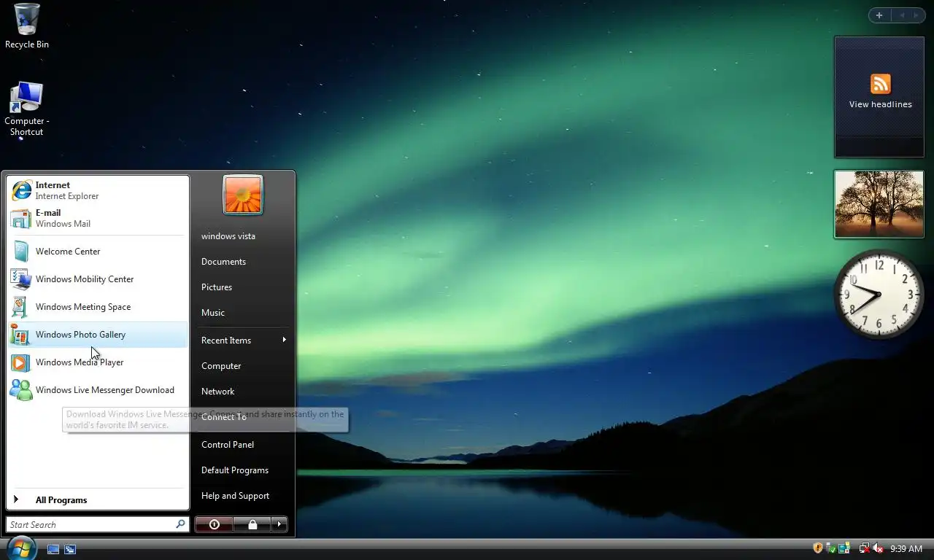Click the RSS feed headlines icon

pos(881,84)
